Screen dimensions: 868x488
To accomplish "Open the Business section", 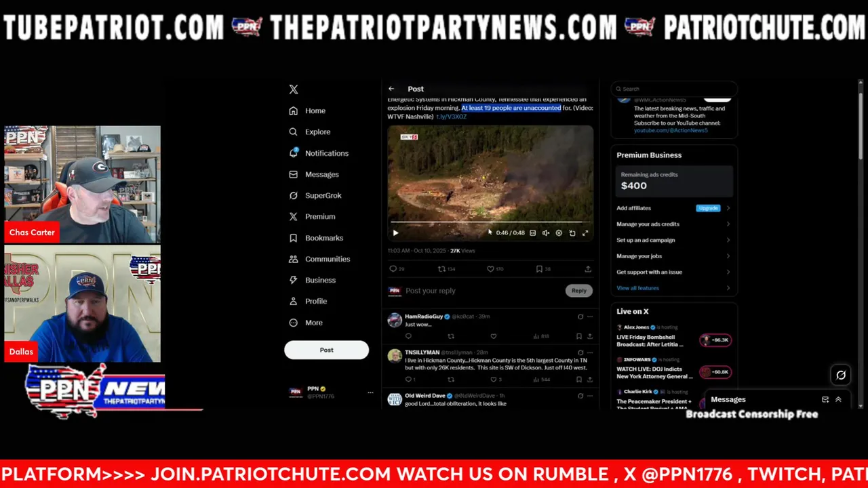I will (313, 280).
